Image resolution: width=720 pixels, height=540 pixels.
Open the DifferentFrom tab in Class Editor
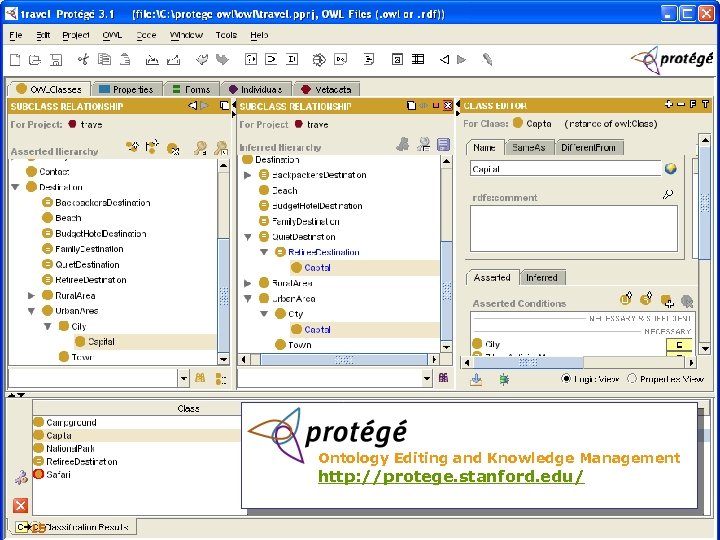[588, 147]
